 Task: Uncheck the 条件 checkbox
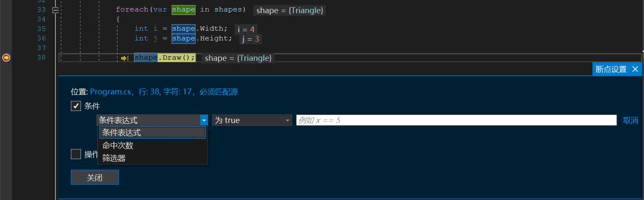pos(76,106)
